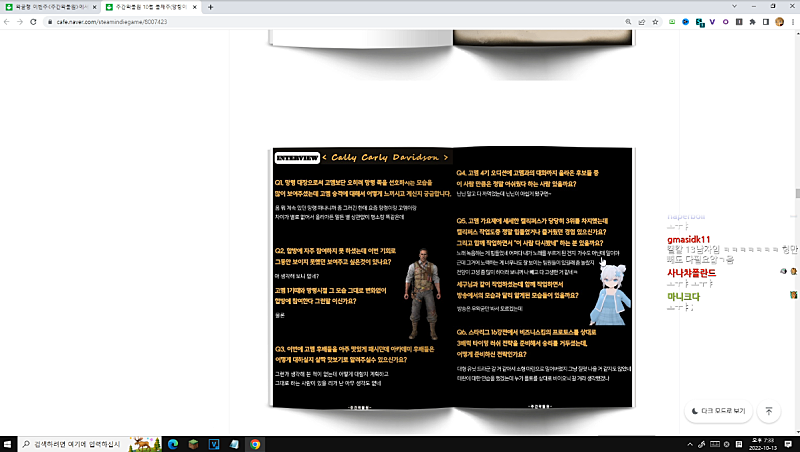Click the keyboard input indicator in tray

(x=715, y=444)
